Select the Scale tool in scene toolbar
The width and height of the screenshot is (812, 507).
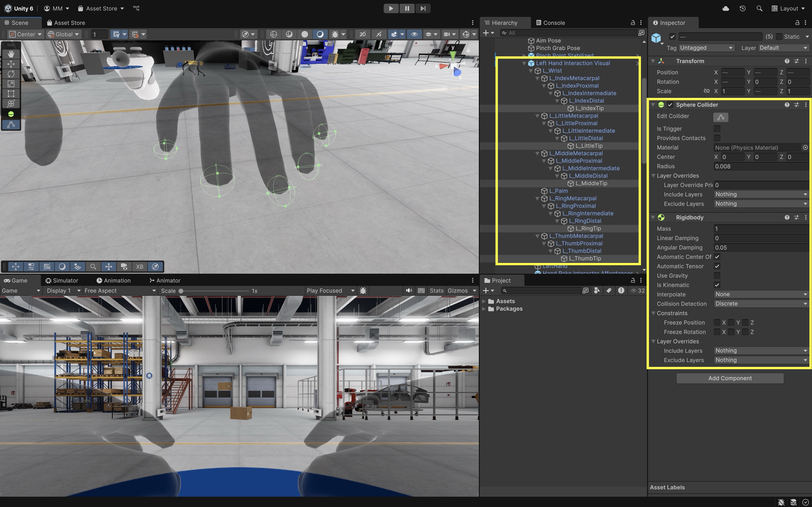11,84
